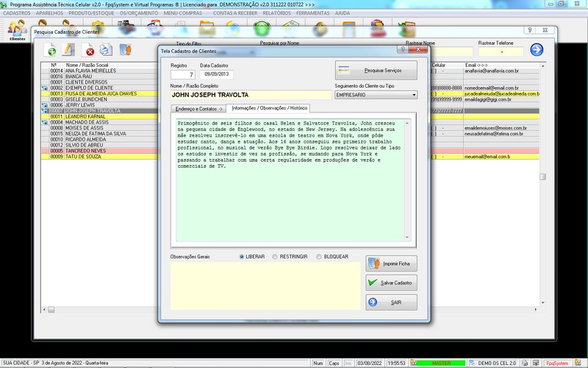This screenshot has width=588, height=368.
Task: Open the RELATÓRIOS menu
Action: [x=277, y=13]
